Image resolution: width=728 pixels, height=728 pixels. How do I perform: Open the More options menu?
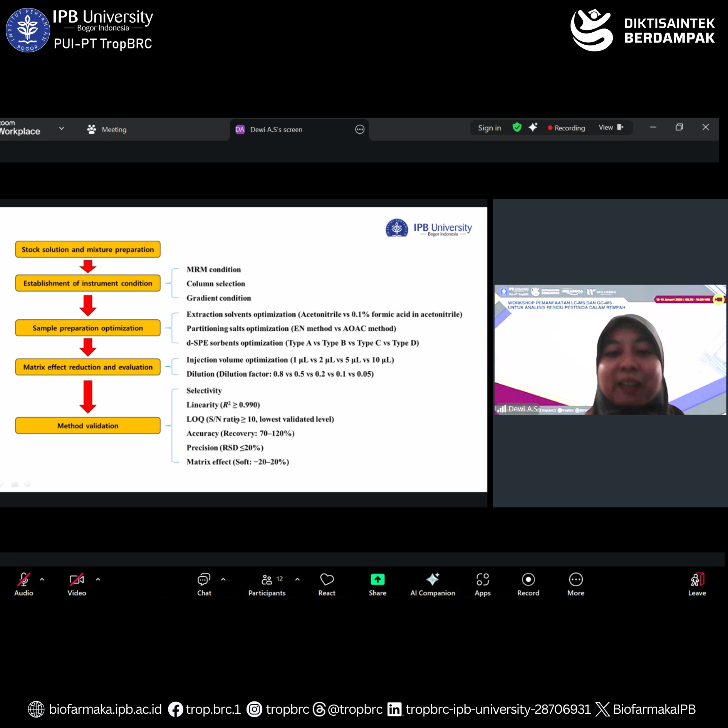(575, 584)
